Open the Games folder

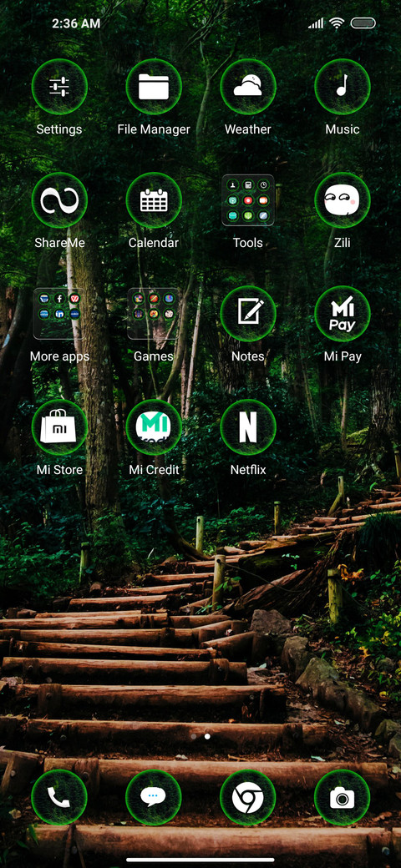click(154, 314)
